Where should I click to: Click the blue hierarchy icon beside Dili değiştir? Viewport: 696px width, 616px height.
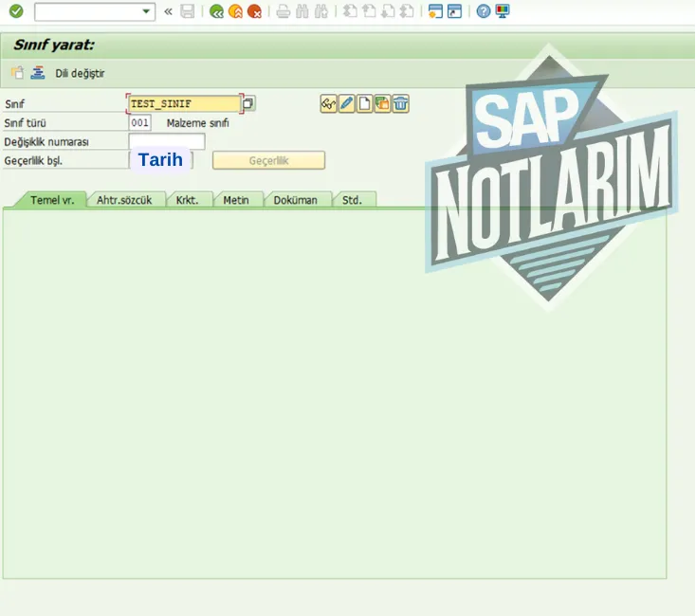click(38, 73)
